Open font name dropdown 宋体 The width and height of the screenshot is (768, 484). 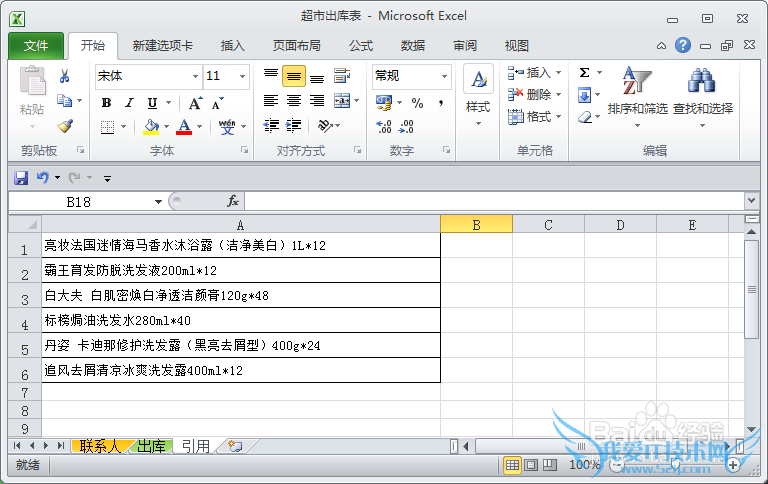point(195,76)
